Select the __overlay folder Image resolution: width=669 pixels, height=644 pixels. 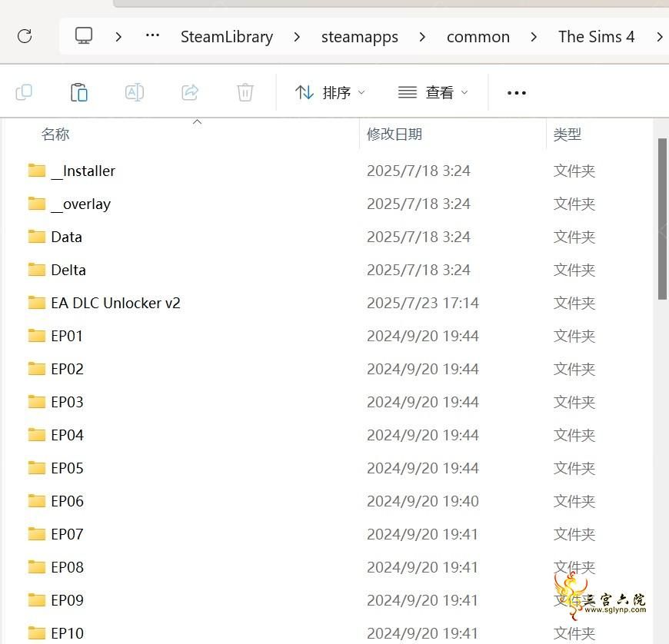(x=81, y=204)
